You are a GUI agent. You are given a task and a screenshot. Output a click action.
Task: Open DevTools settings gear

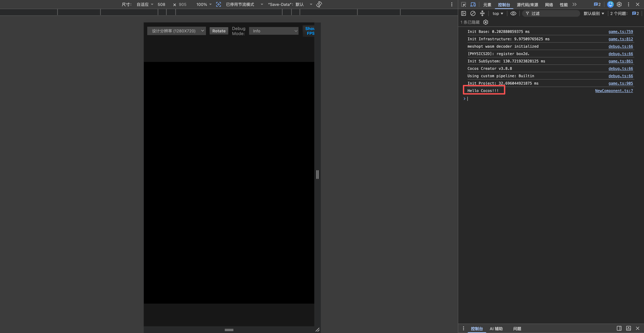pyautogui.click(x=619, y=5)
